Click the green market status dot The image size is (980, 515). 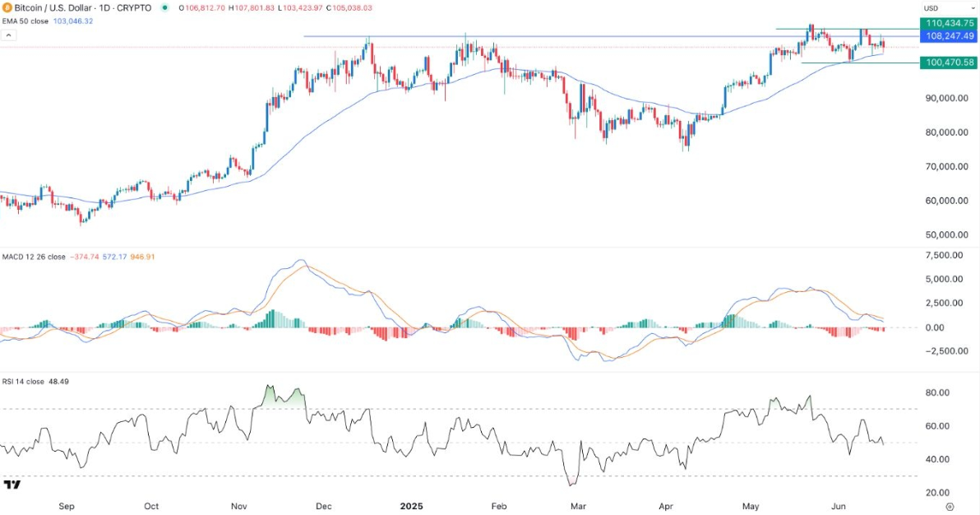pyautogui.click(x=165, y=8)
